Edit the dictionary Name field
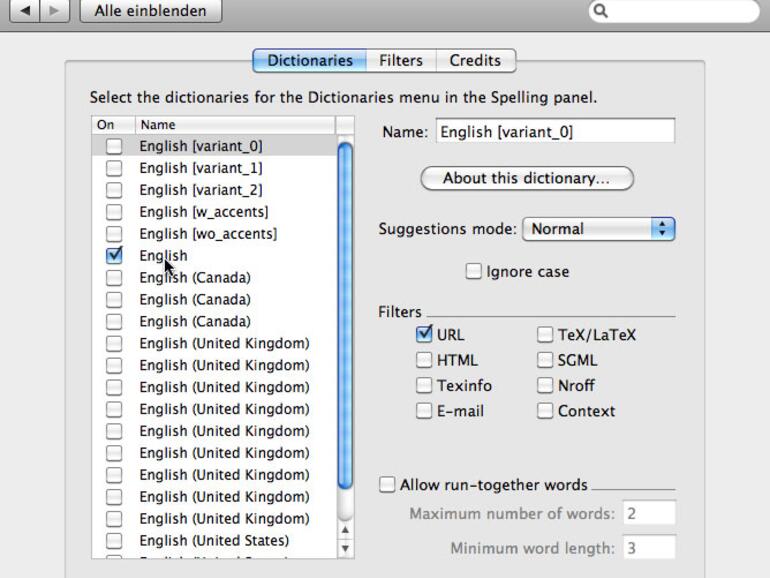 pos(555,132)
